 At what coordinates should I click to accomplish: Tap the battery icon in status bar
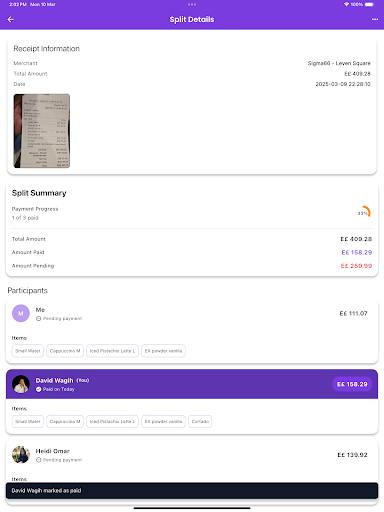[369, 4]
